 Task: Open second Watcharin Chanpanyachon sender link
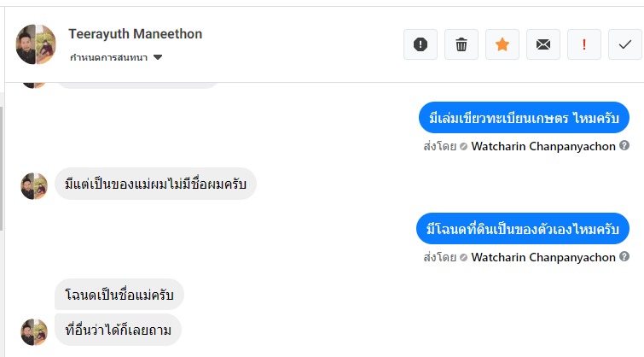(x=543, y=256)
